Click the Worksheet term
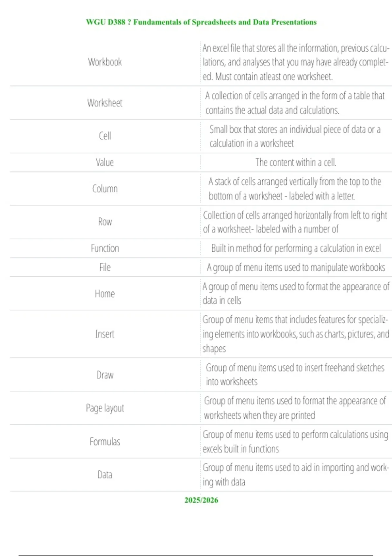This screenshot has width=392, height=556. pos(105,103)
